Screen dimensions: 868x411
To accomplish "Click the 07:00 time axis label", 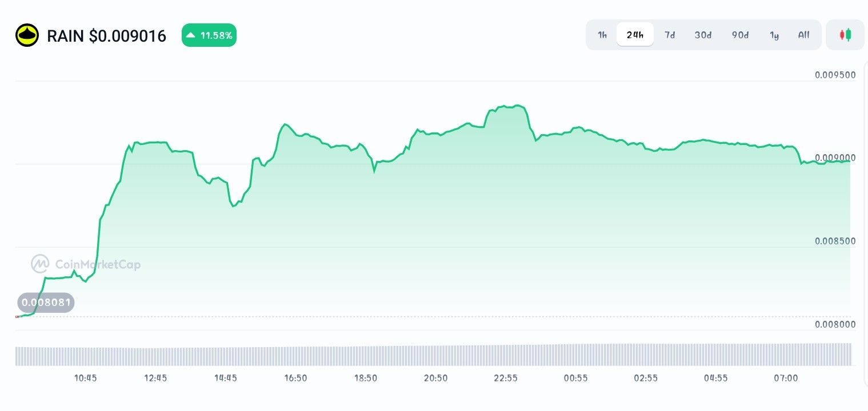I will (x=786, y=378).
